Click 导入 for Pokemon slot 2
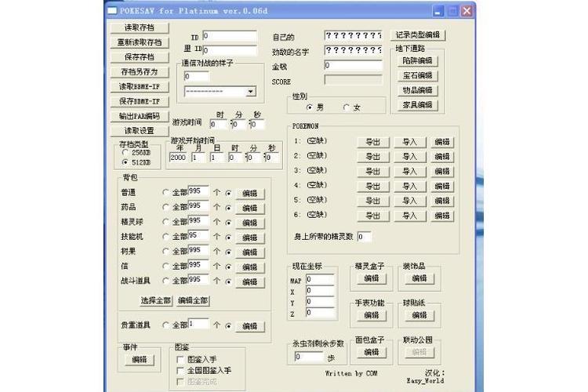This screenshot has width=588, height=392. tap(410, 157)
